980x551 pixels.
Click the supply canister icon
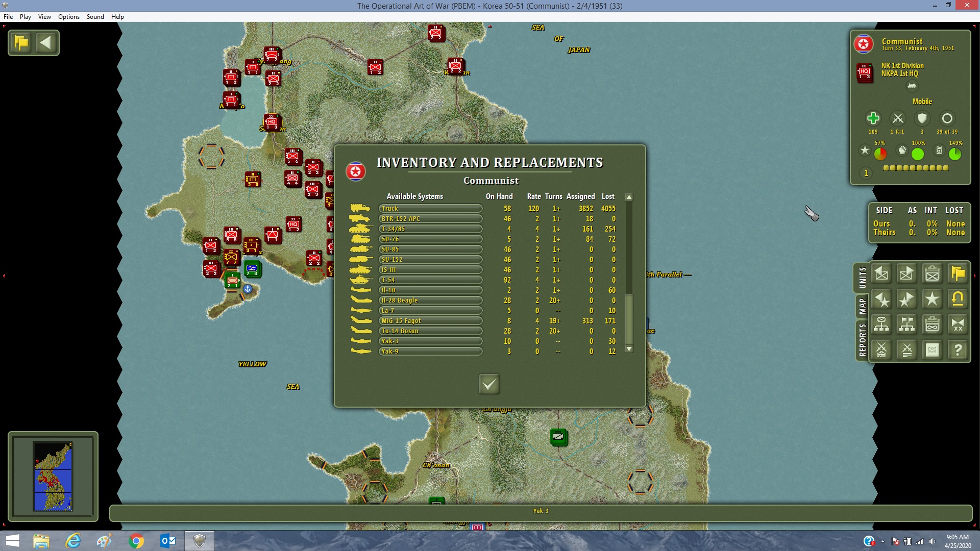point(939,151)
